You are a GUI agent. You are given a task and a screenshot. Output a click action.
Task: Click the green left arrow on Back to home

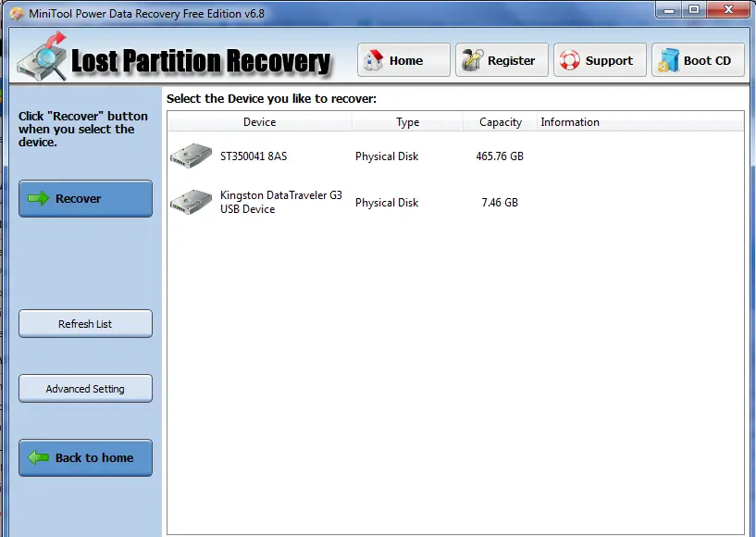pos(39,457)
